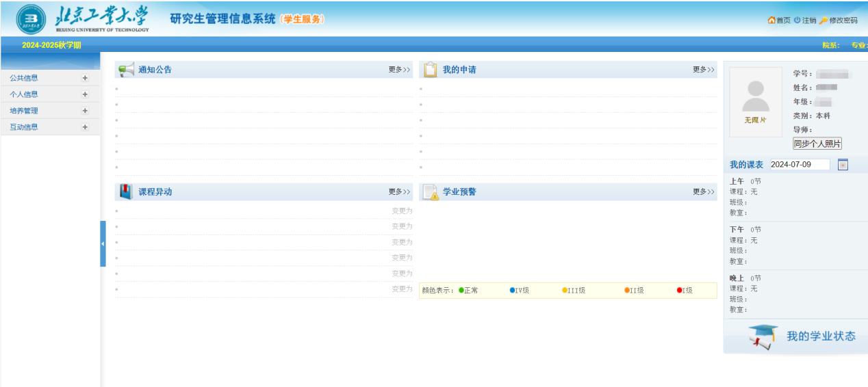The image size is (868, 387).
Task: Collapse the left sidebar using the blue handle
Action: (x=103, y=243)
